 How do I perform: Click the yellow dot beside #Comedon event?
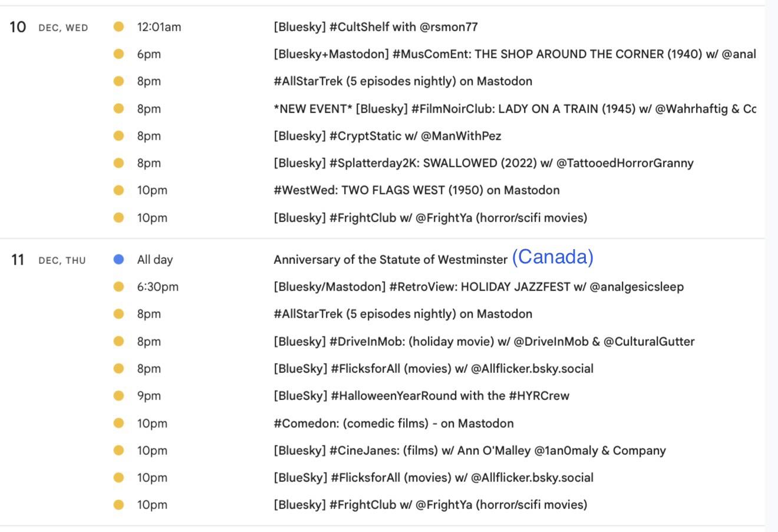tap(118, 424)
